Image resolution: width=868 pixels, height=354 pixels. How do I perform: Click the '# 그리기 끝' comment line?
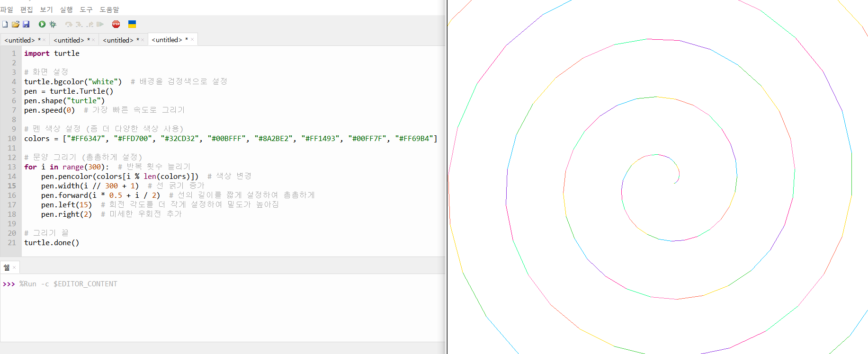click(x=46, y=233)
